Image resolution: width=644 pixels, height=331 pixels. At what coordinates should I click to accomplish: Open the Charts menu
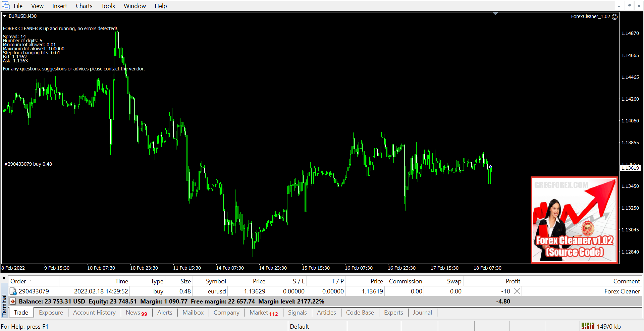pyautogui.click(x=84, y=6)
